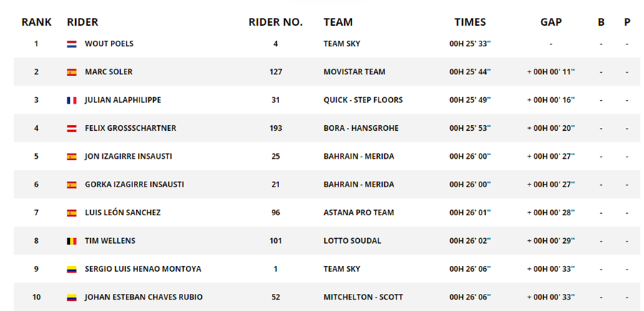
Task: Click the Spanish flag beside Gorka Izagirre Insausti
Action: (72, 185)
